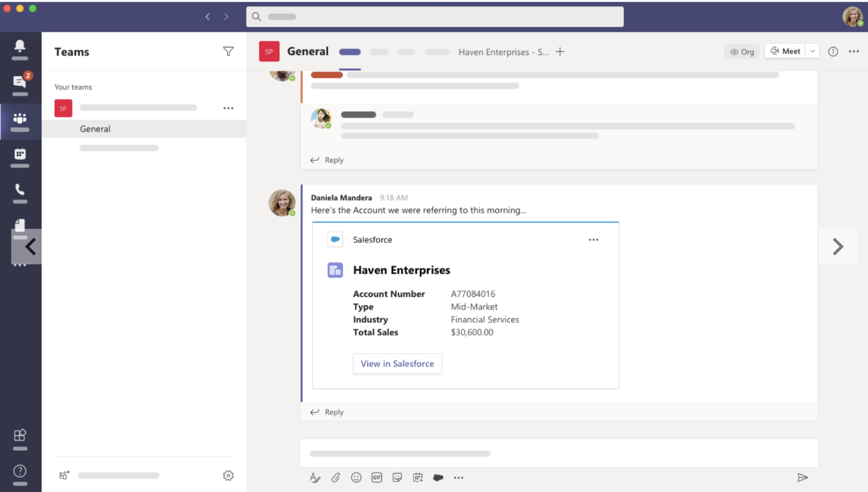
Task: Open more options for the SP team
Action: point(228,108)
